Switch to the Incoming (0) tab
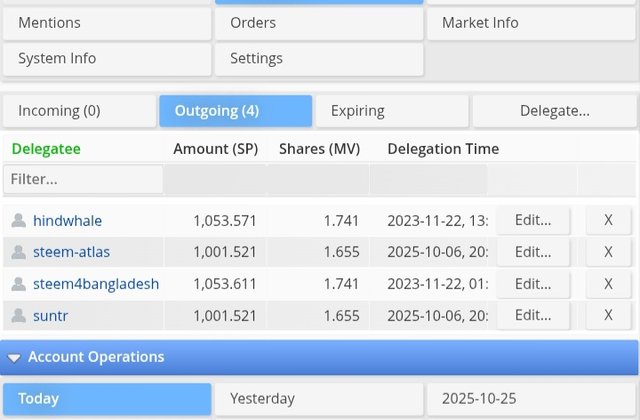 pos(78,111)
